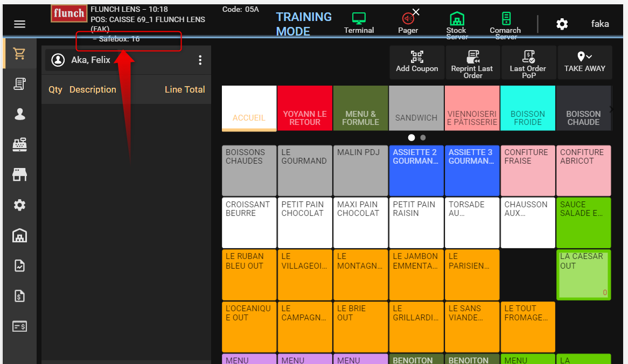Click the store front sidebar icon
This screenshot has height=364, width=628.
19,174
